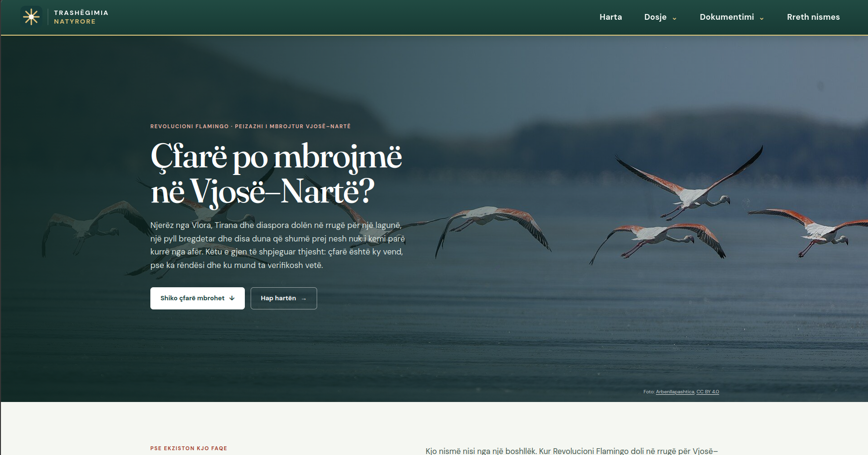The width and height of the screenshot is (868, 455).
Task: Click the chevron next to Dokumentimi
Action: tap(761, 18)
